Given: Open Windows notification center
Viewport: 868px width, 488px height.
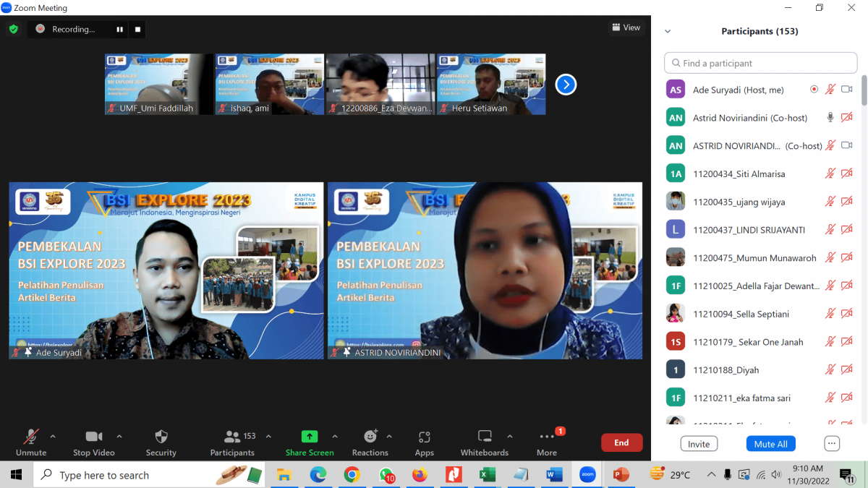Looking at the screenshot, I should [847, 475].
